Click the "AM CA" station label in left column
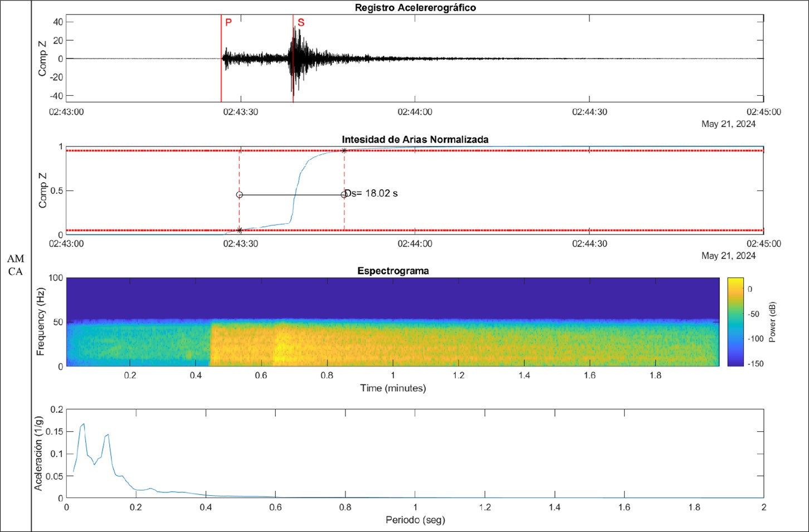Screen dimensions: 809x532 click(x=16, y=265)
